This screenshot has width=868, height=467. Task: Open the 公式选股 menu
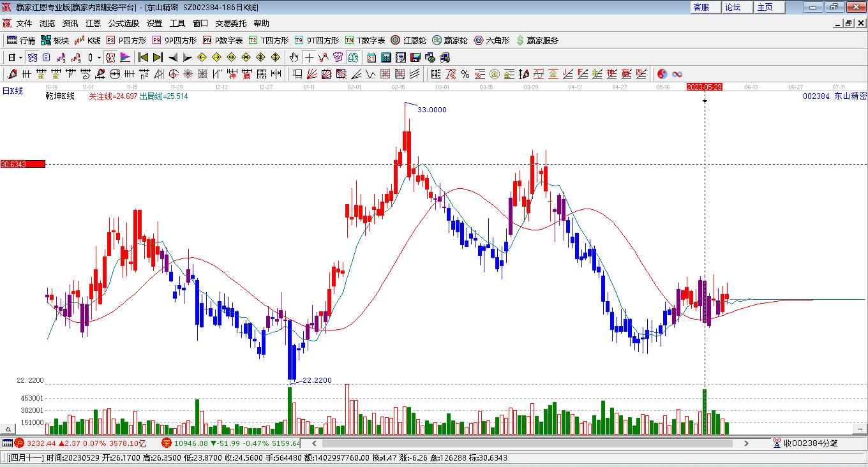pos(124,24)
